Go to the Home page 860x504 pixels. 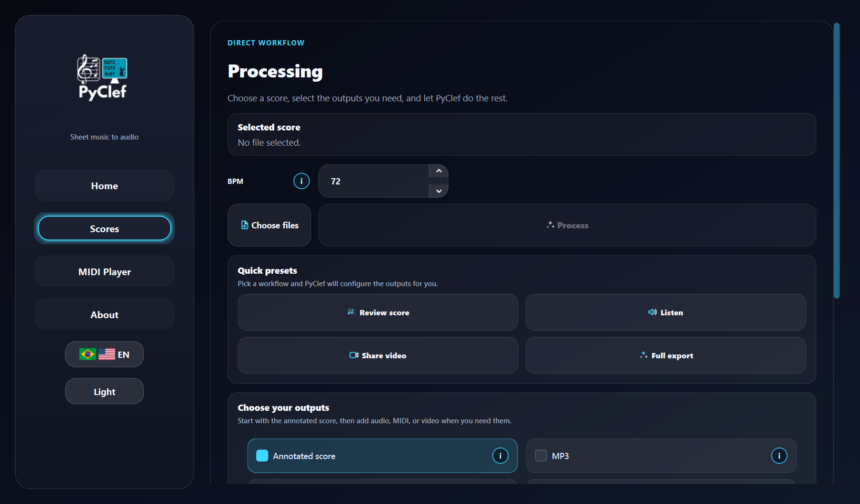105,185
